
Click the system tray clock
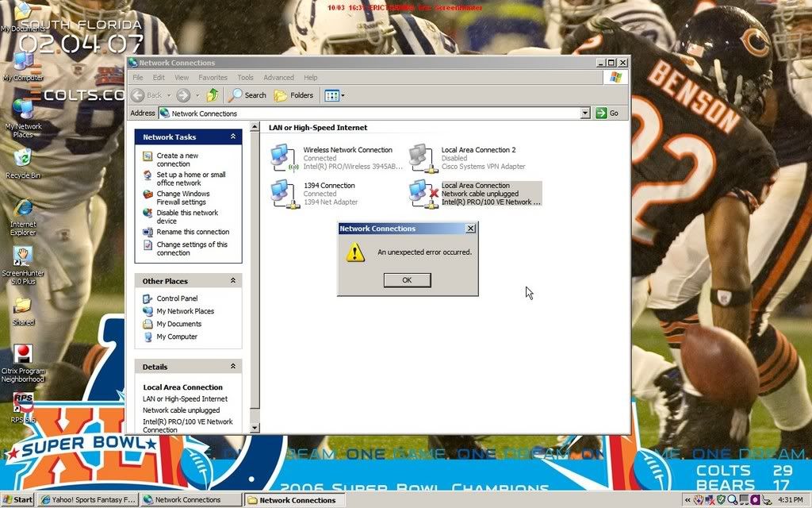click(x=791, y=500)
